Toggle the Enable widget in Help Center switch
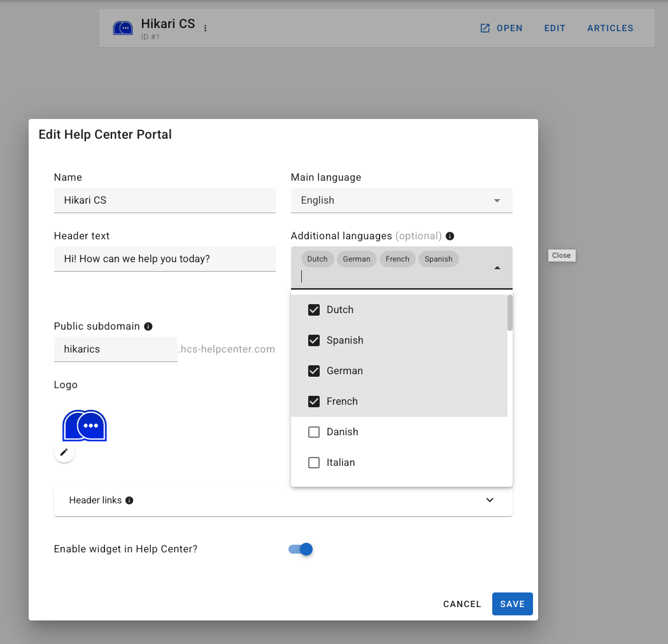Image resolution: width=668 pixels, height=644 pixels. [301, 549]
